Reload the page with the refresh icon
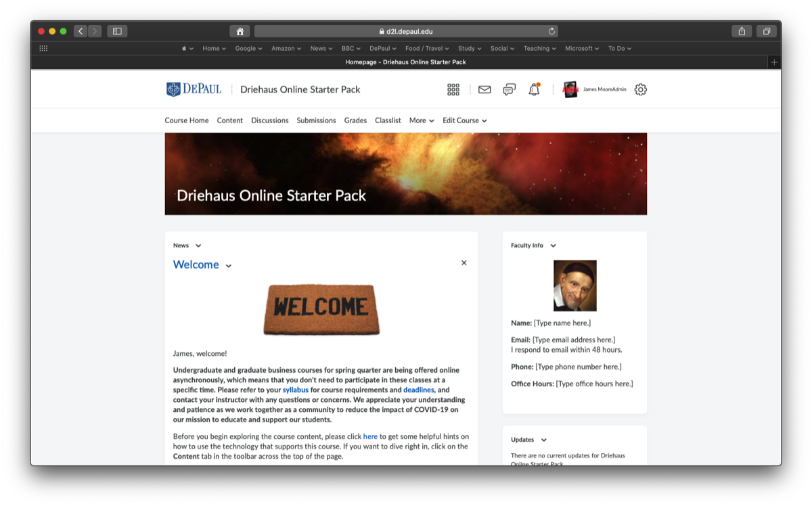Image resolution: width=812 pixels, height=506 pixels. pos(551,31)
